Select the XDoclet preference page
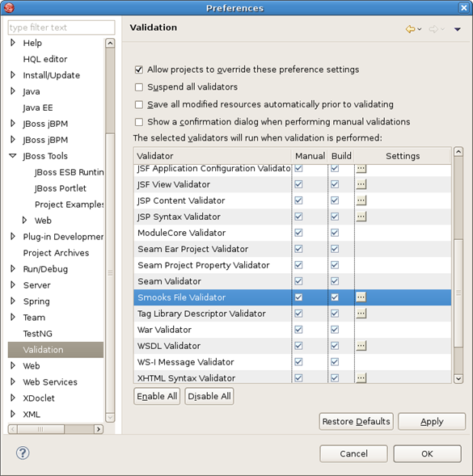 click(39, 398)
